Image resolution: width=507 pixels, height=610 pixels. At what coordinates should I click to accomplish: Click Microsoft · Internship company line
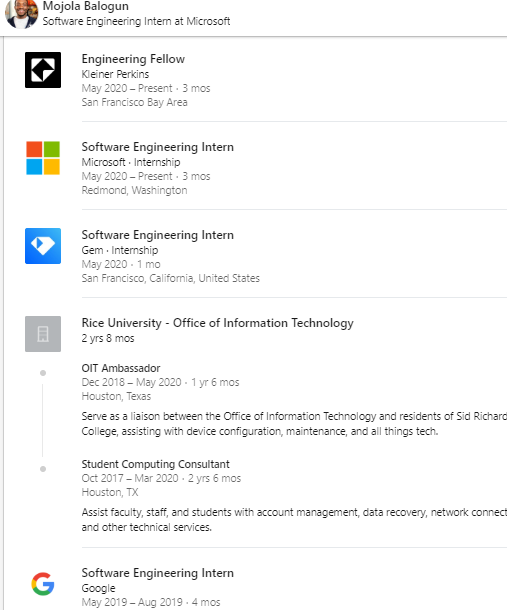131,162
